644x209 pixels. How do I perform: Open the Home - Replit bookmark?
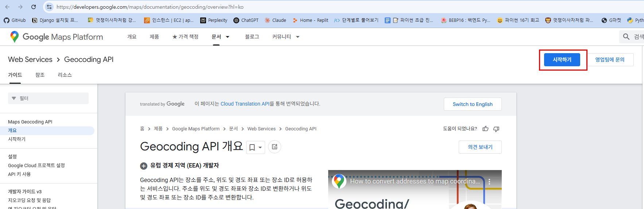(310, 20)
